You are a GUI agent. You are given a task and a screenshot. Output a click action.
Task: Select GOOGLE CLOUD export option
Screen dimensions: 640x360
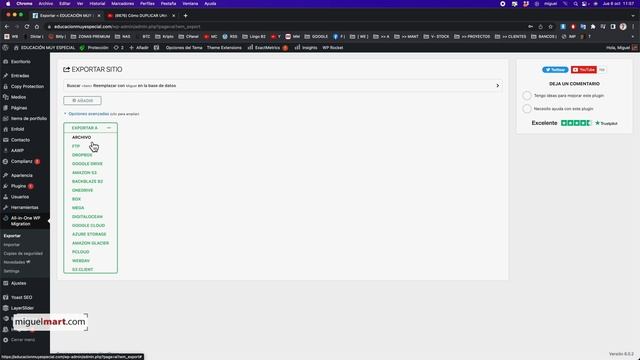coord(89,225)
